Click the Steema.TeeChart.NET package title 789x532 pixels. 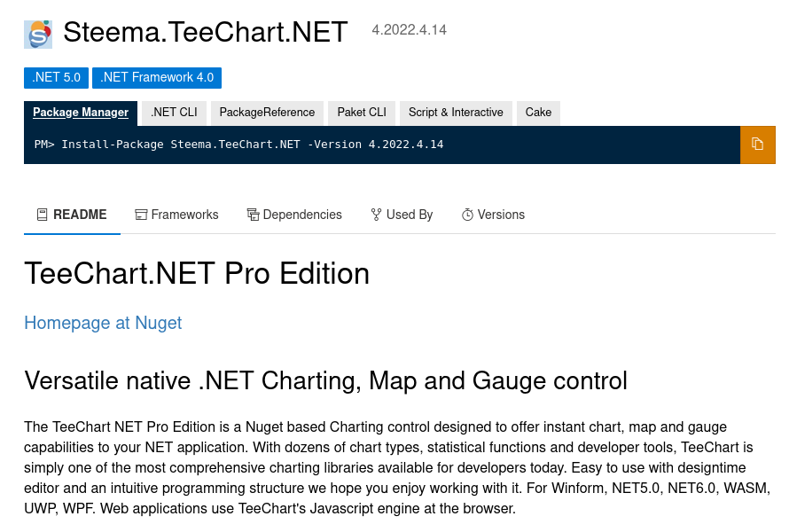(x=206, y=33)
